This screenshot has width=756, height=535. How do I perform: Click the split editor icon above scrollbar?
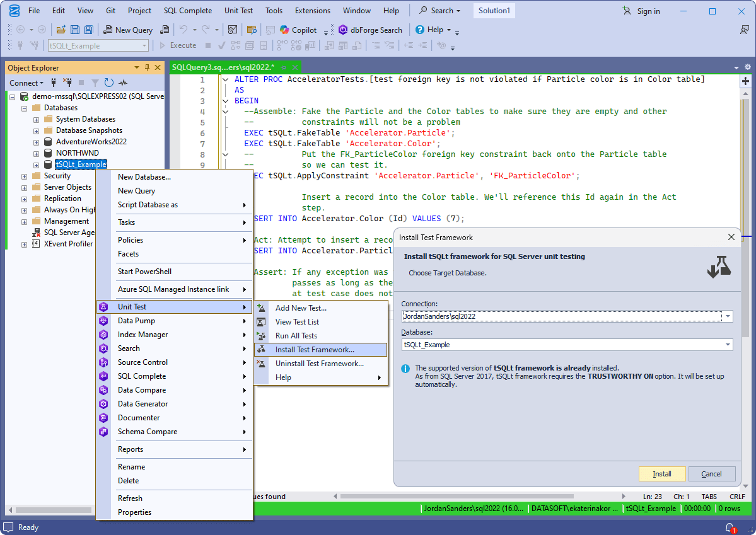coord(745,81)
